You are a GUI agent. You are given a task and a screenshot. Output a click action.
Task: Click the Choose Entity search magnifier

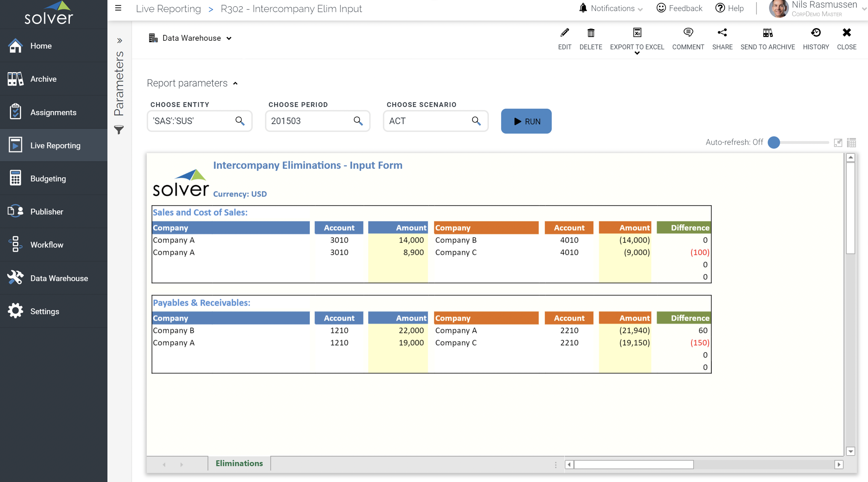[x=239, y=121]
